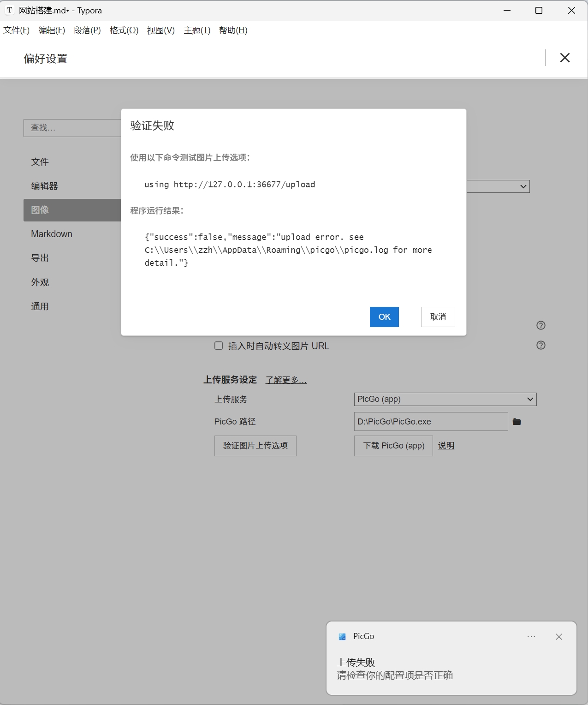Expand the PicGo (app) upload service dropdown
Viewport: 588px width, 705px height.
pyautogui.click(x=445, y=399)
